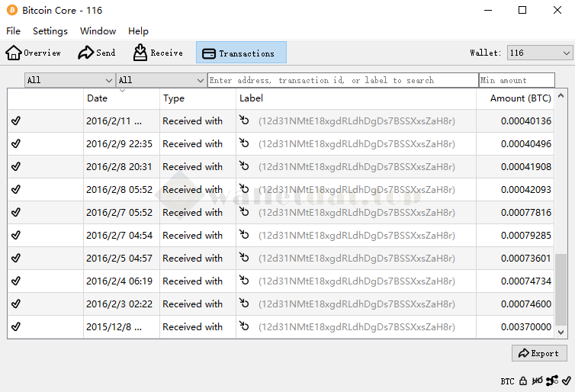Click the network connections status icon
This screenshot has width=575, height=392.
click(552, 381)
